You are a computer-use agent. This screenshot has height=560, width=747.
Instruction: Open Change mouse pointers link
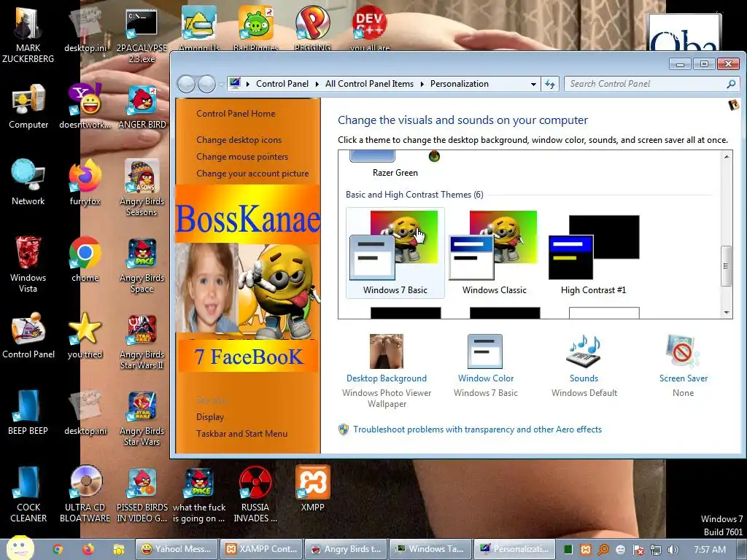point(242,157)
